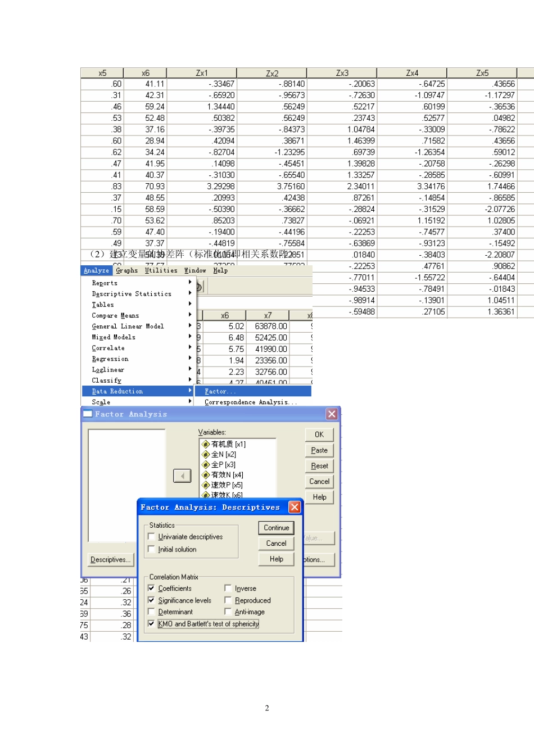Select the Zx2 column header

pyautogui.click(x=272, y=73)
